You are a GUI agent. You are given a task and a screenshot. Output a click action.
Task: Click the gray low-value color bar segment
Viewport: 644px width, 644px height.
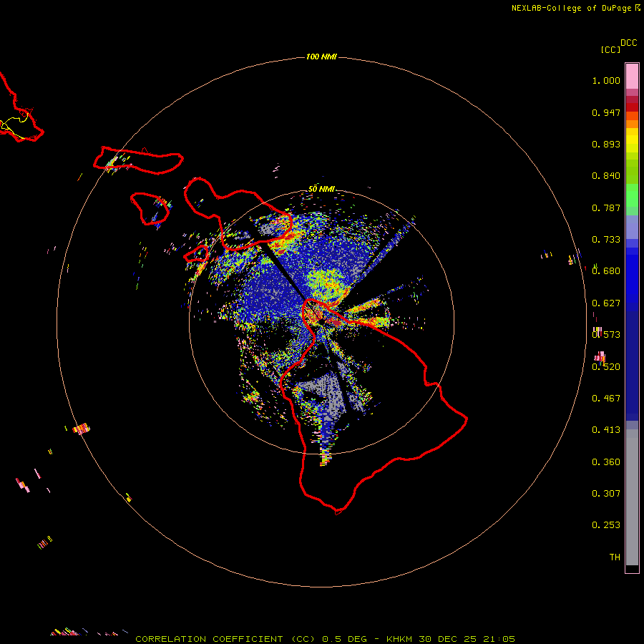(632, 497)
